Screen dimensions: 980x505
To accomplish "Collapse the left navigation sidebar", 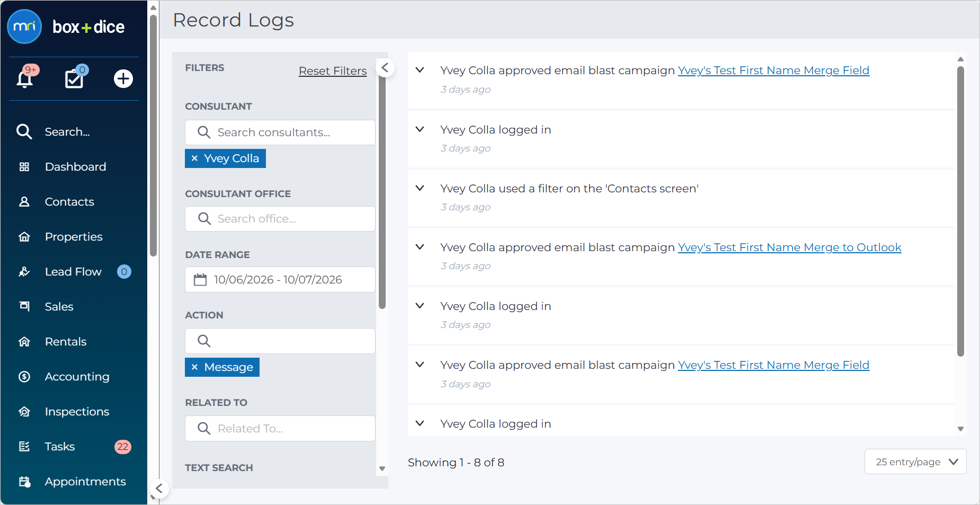I will [159, 489].
